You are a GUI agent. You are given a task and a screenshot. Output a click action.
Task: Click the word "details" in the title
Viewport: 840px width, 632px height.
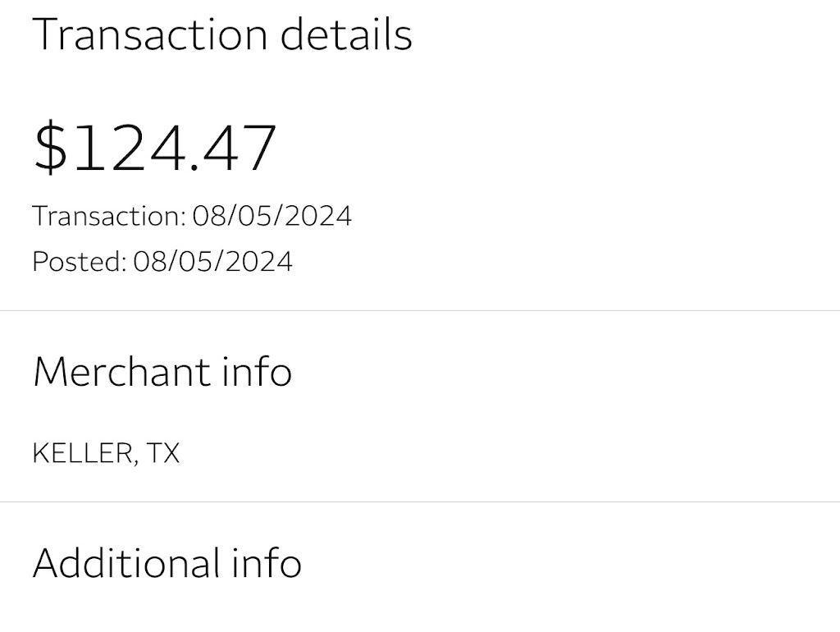(346, 34)
